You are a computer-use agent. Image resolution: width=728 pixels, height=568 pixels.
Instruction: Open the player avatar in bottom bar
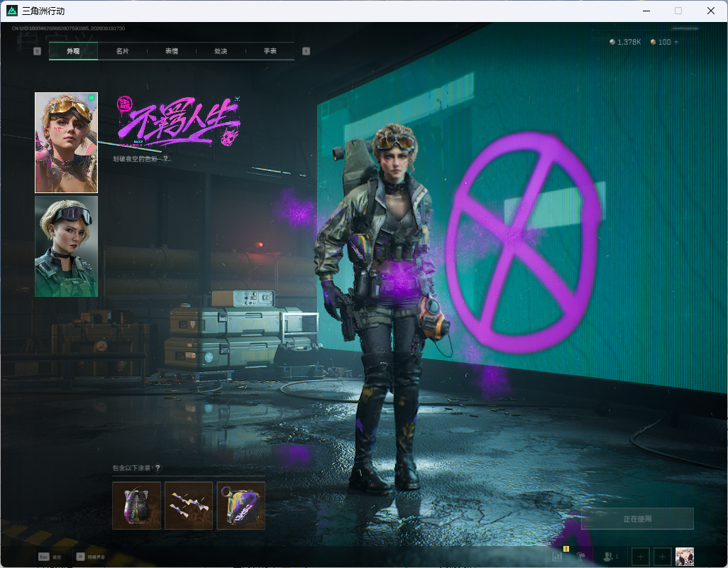[x=685, y=557]
